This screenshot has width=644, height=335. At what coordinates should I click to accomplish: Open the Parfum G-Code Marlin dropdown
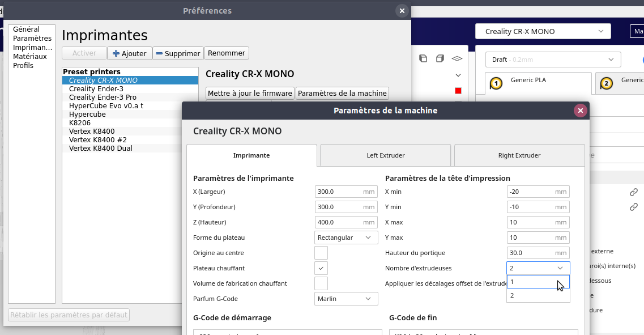(346, 299)
